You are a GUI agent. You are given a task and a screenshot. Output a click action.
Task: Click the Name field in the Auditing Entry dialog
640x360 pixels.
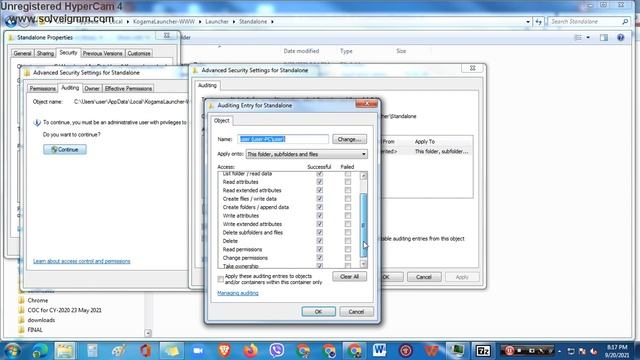pos(283,139)
